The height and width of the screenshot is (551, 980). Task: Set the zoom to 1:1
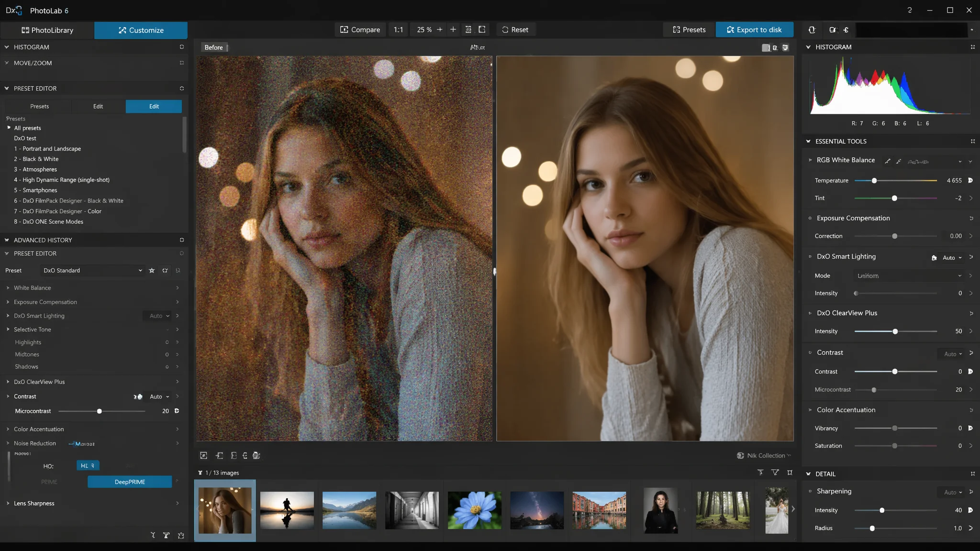(x=398, y=30)
